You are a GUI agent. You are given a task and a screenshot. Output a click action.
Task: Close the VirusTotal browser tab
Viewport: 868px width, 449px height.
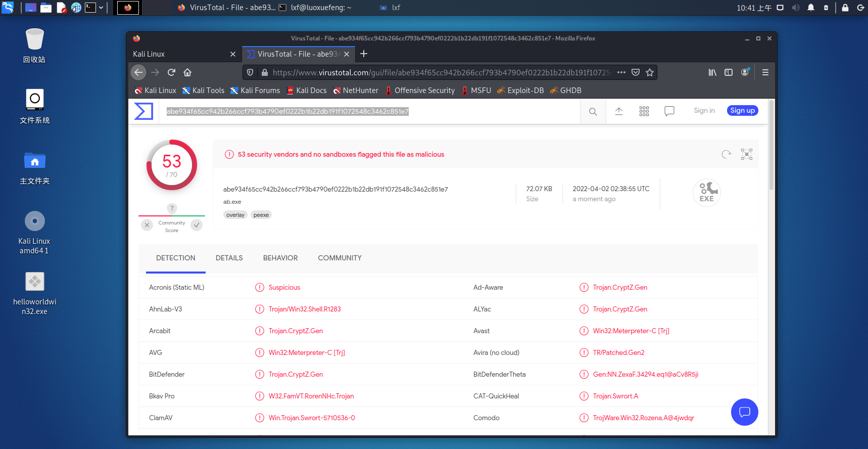347,54
